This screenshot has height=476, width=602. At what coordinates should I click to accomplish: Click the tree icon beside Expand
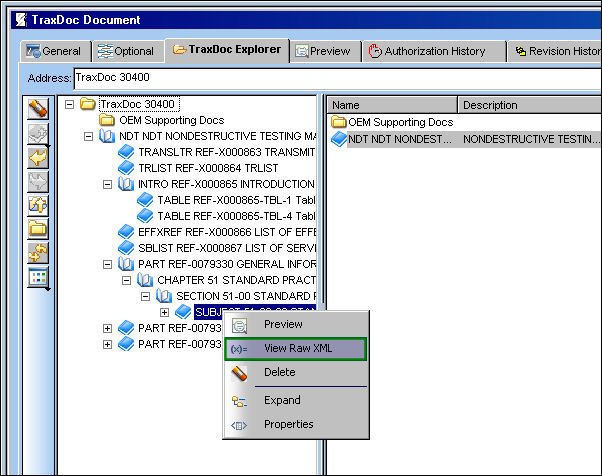coord(239,402)
